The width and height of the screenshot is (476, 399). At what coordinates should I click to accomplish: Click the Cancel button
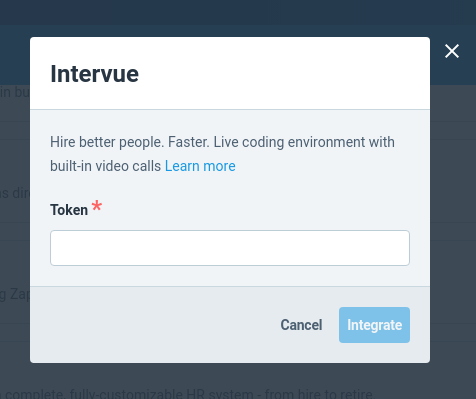301,325
